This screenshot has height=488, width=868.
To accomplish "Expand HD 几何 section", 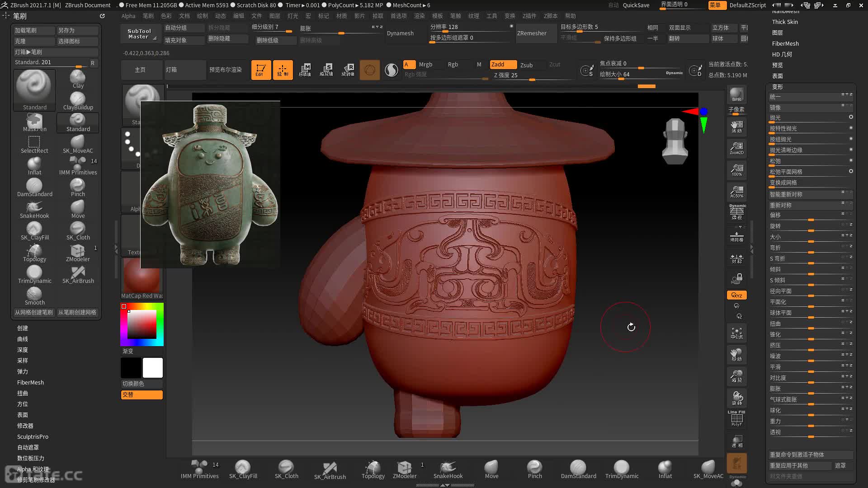I will [782, 54].
